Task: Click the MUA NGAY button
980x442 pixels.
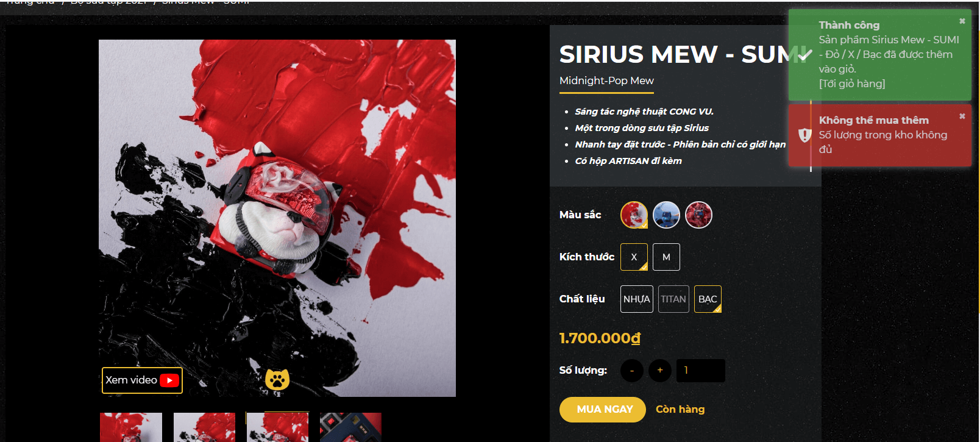Action: (603, 410)
